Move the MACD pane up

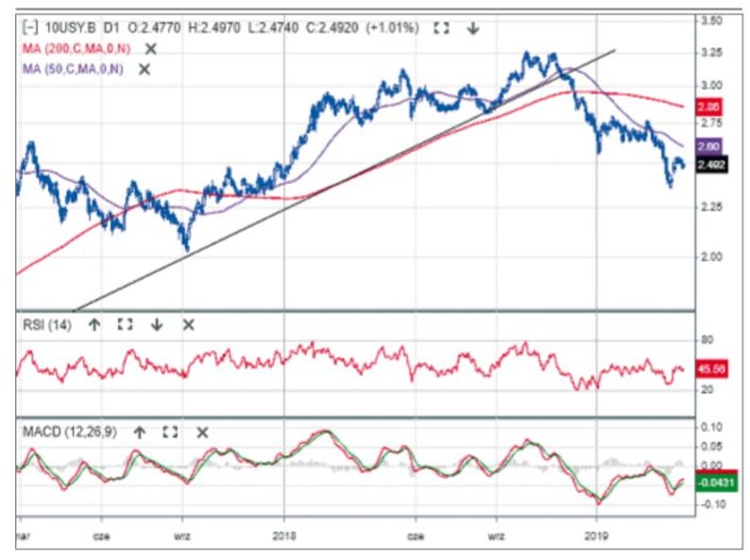[139, 432]
